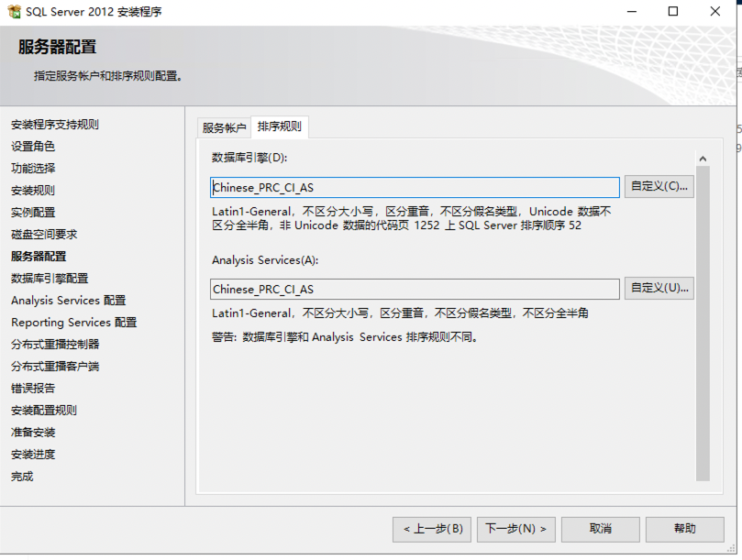The width and height of the screenshot is (742, 560).
Task: Click the Analysis Services collation text field
Action: point(415,290)
